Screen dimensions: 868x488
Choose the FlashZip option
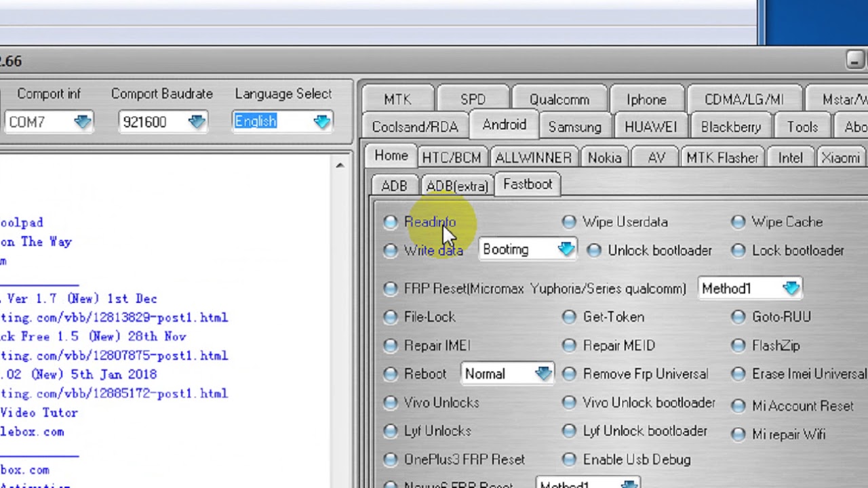[x=738, y=346]
